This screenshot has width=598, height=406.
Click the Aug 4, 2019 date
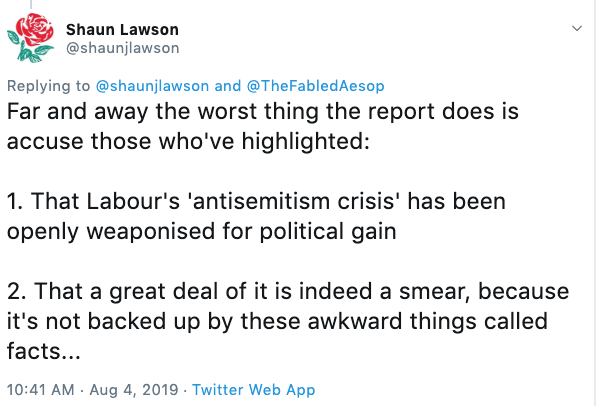[x=134, y=390]
